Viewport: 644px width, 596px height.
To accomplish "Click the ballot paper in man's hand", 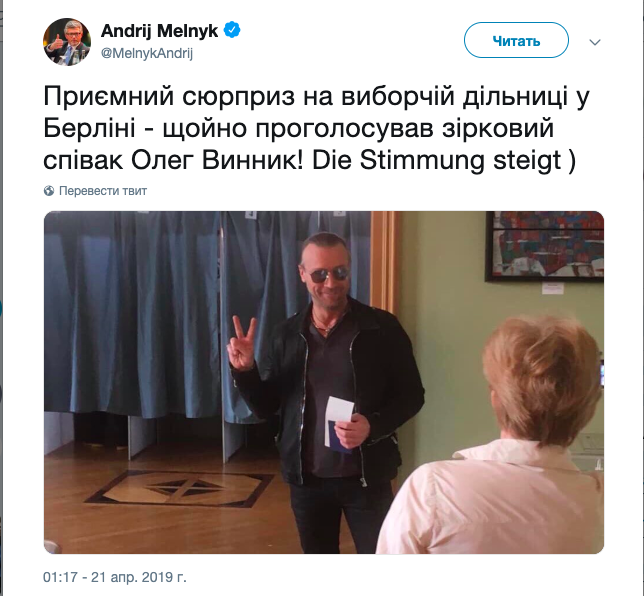I will [339, 421].
